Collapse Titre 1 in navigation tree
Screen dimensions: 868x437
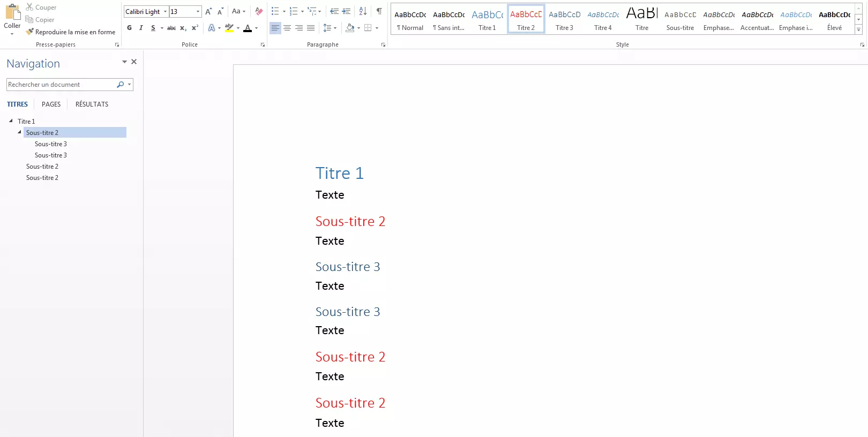pyautogui.click(x=11, y=121)
